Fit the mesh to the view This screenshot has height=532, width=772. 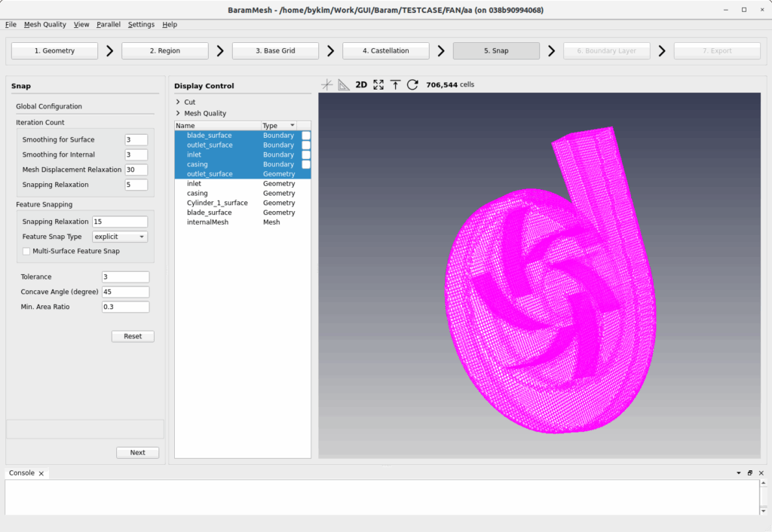[378, 84]
